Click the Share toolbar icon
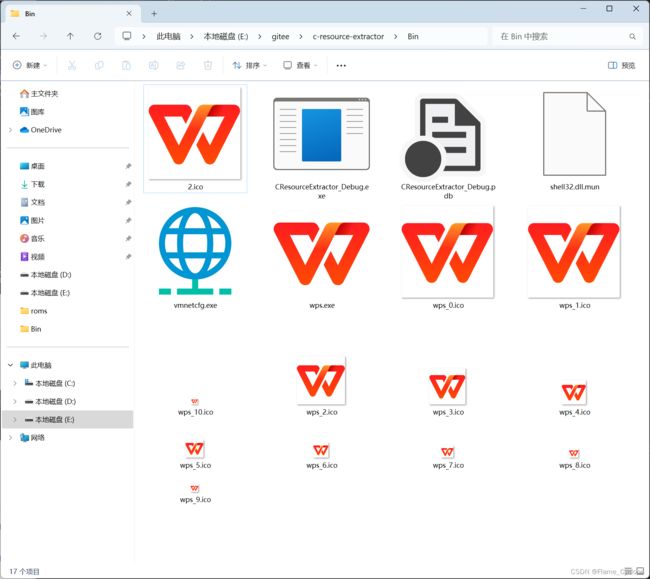This screenshot has height=579, width=650. (181, 65)
